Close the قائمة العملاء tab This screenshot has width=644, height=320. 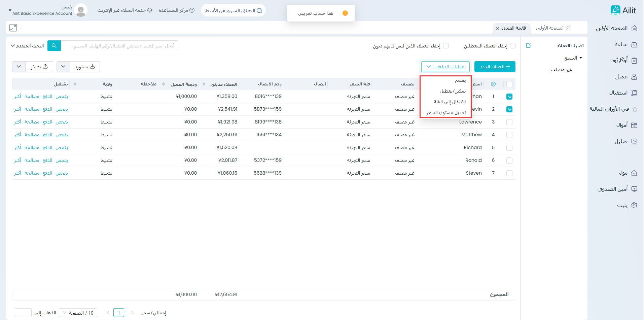coord(497,28)
